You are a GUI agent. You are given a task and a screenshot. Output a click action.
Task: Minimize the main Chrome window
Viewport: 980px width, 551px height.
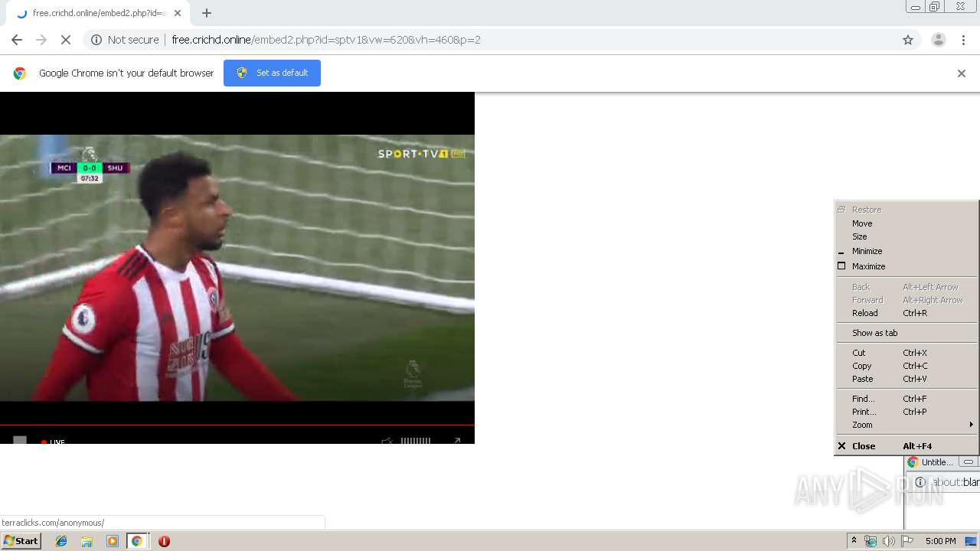pyautogui.click(x=915, y=7)
